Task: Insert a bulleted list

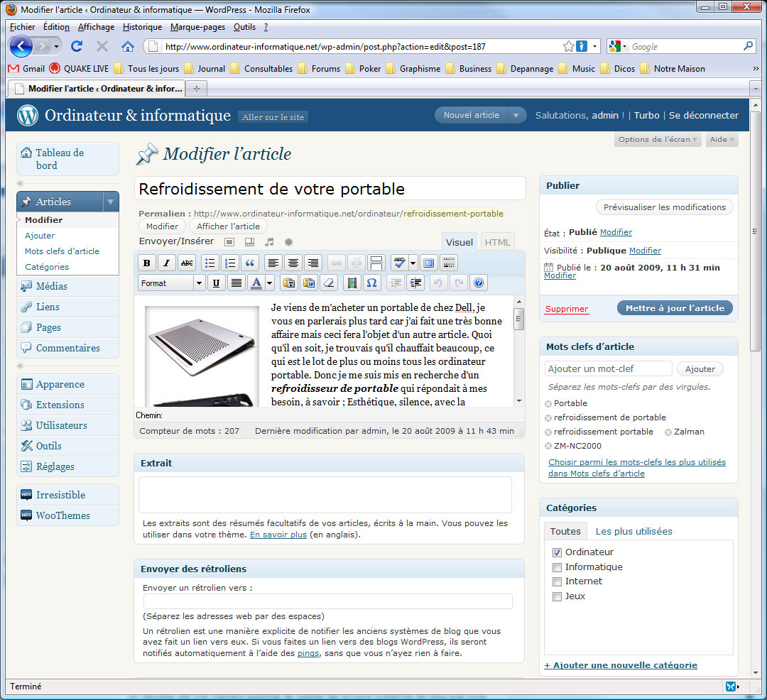Action: (210, 263)
